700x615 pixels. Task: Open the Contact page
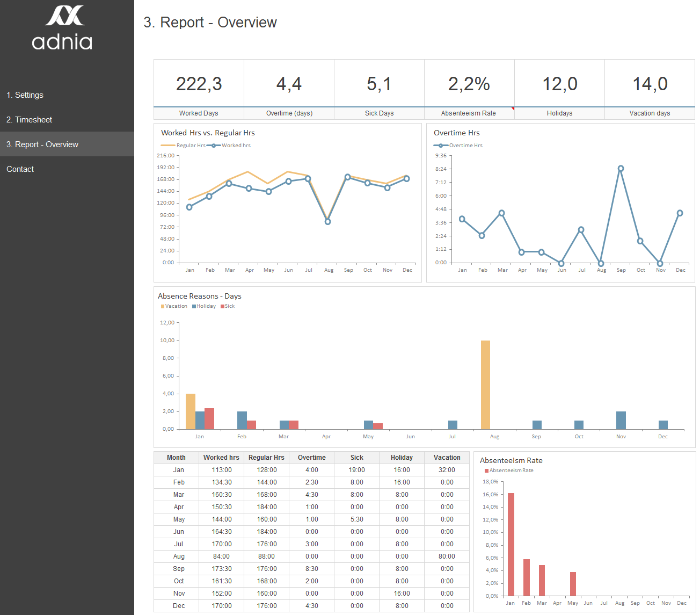tap(20, 169)
